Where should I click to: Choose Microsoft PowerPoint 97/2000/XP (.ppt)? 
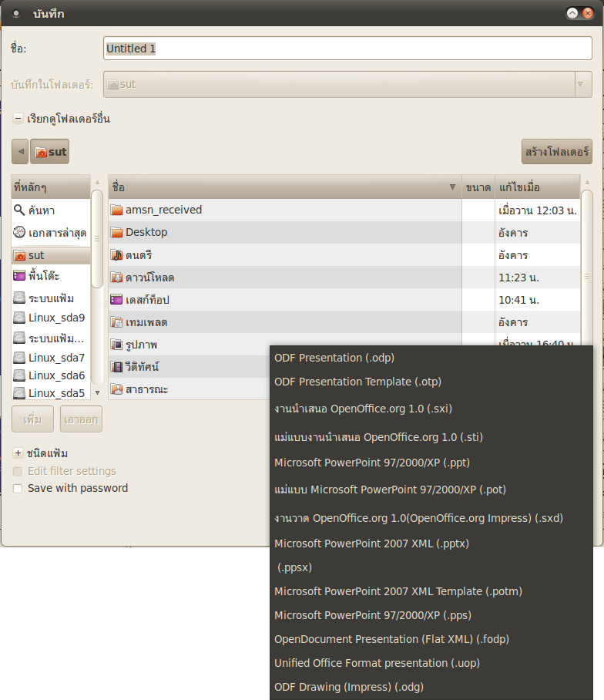click(431, 463)
